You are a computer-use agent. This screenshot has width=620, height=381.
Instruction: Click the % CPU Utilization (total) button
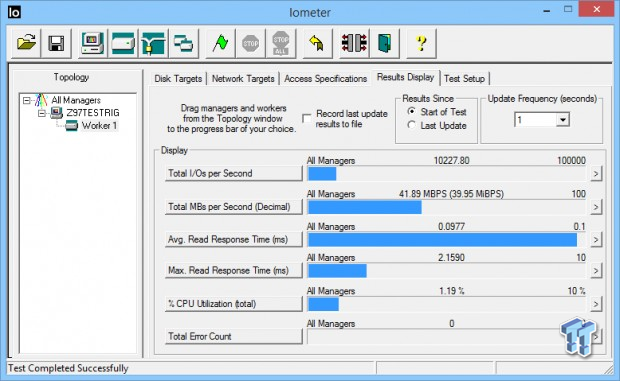pyautogui.click(x=233, y=304)
